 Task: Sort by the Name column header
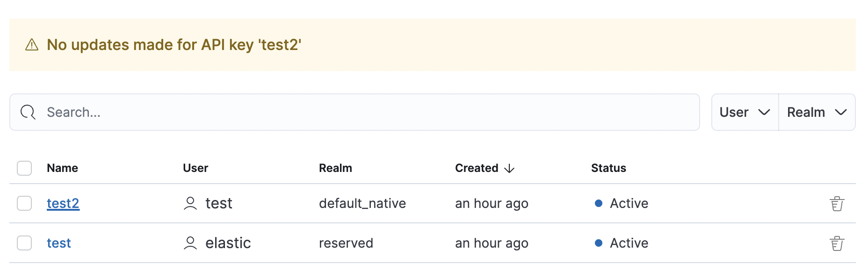click(62, 168)
